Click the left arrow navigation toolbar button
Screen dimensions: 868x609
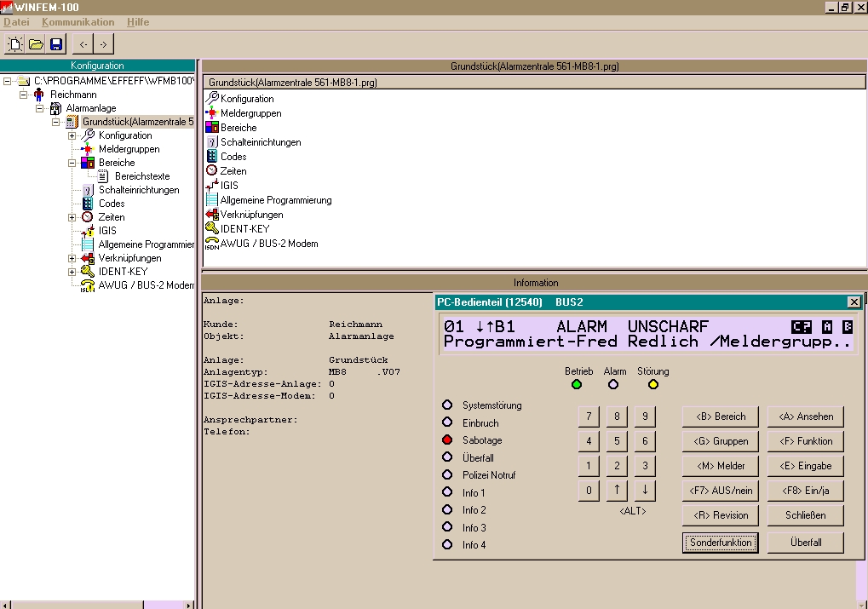coord(83,44)
